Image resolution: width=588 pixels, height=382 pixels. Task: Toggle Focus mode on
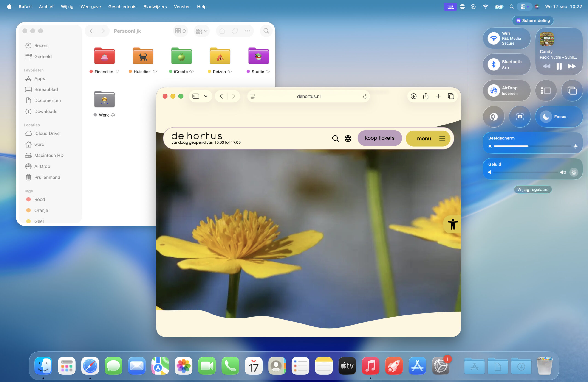pyautogui.click(x=546, y=117)
